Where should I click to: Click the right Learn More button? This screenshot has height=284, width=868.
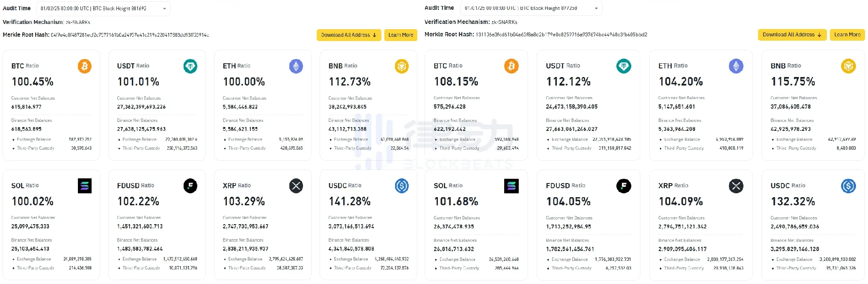[x=847, y=35]
